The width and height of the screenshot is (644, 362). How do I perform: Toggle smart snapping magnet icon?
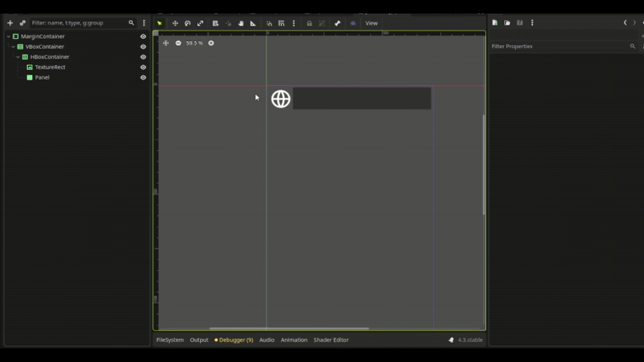pos(269,23)
